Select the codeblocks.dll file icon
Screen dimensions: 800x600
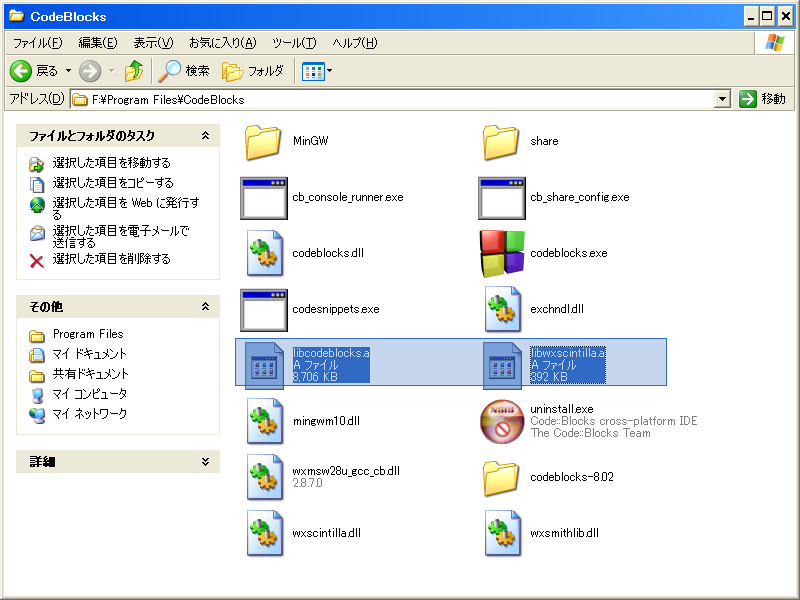(264, 253)
